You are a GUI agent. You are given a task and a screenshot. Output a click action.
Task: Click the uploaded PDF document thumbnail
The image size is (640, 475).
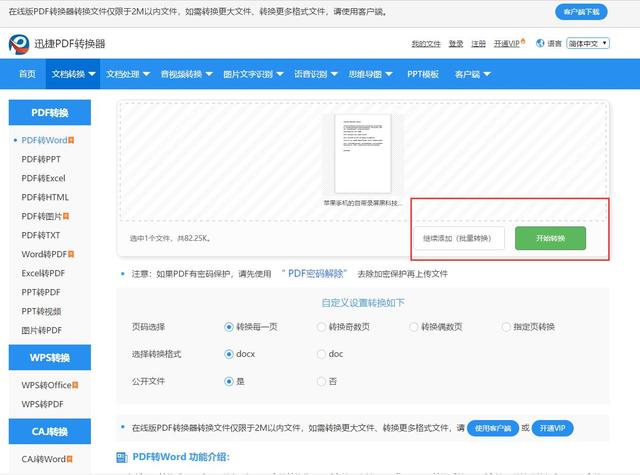(362, 153)
